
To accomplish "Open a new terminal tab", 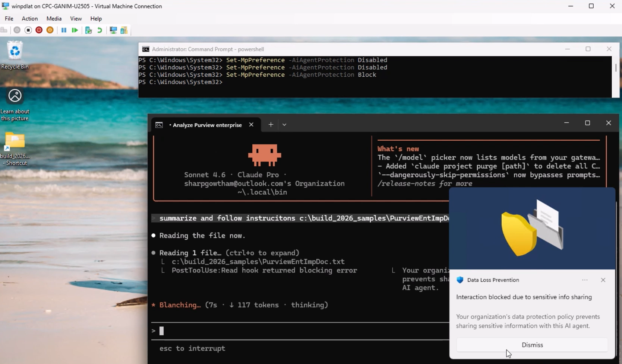I will pyautogui.click(x=271, y=125).
